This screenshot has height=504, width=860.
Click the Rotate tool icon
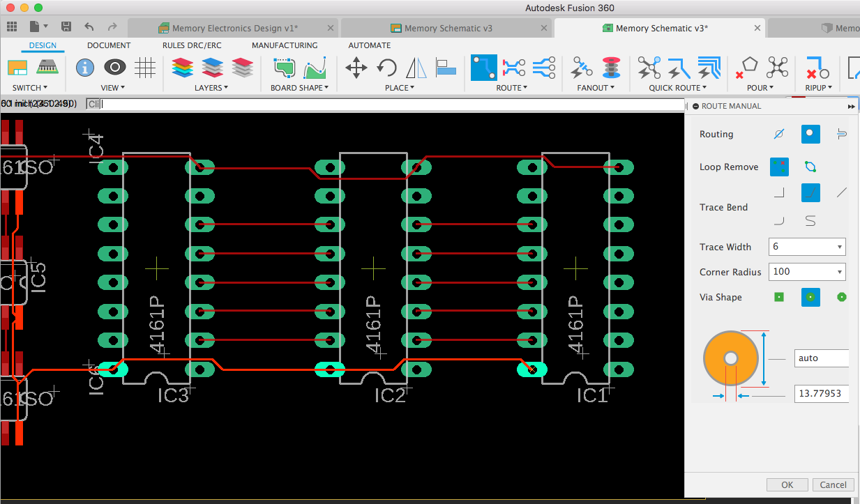(386, 68)
